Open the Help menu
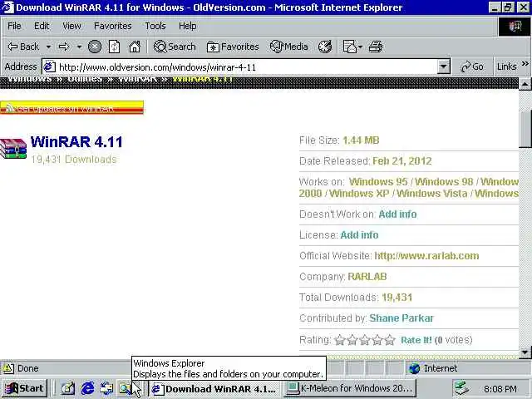 187,26
